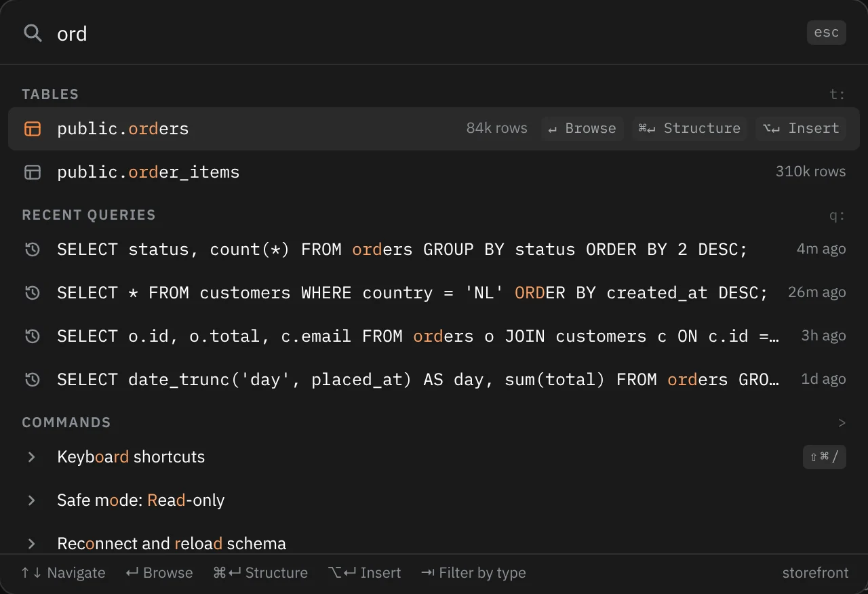
Task: Click the search magnifier icon
Action: click(x=33, y=33)
